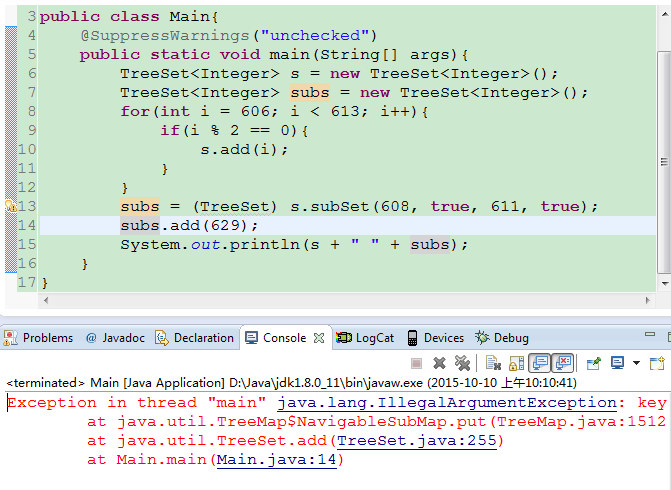This screenshot has width=671, height=490.
Task: Open the Devices tab
Action: 435,338
